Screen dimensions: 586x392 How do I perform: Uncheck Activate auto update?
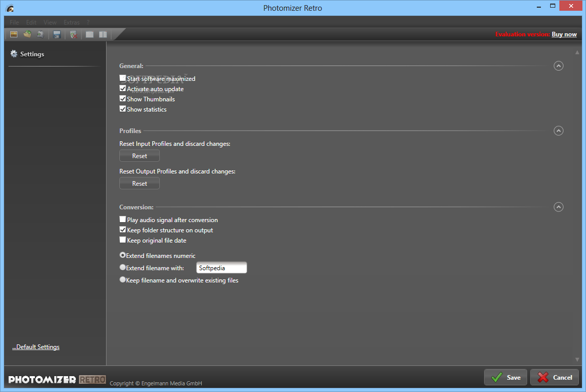tap(122, 89)
